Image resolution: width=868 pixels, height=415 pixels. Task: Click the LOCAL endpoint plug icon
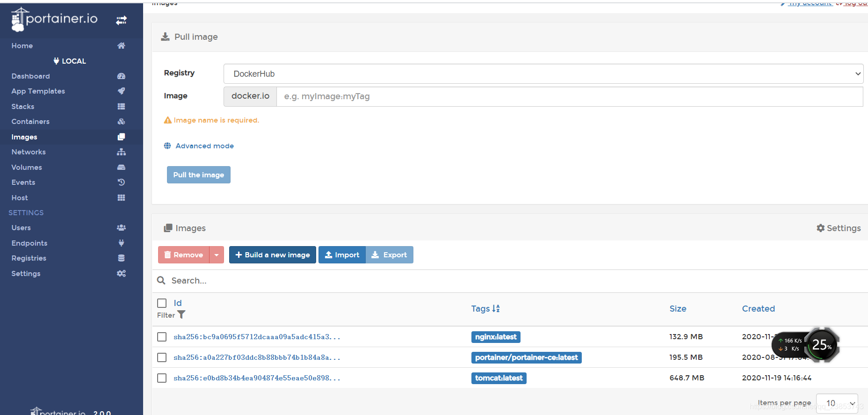pos(57,61)
